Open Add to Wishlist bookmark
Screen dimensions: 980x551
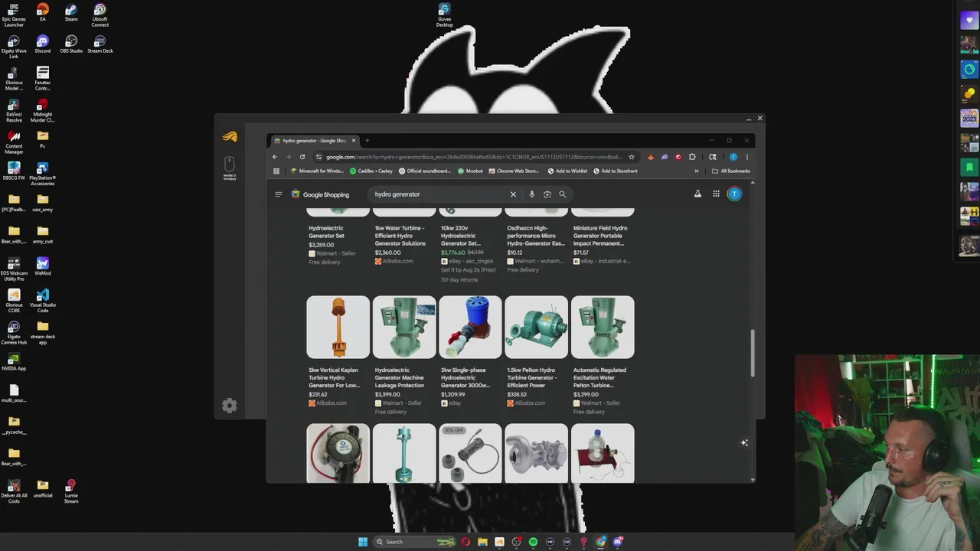567,171
